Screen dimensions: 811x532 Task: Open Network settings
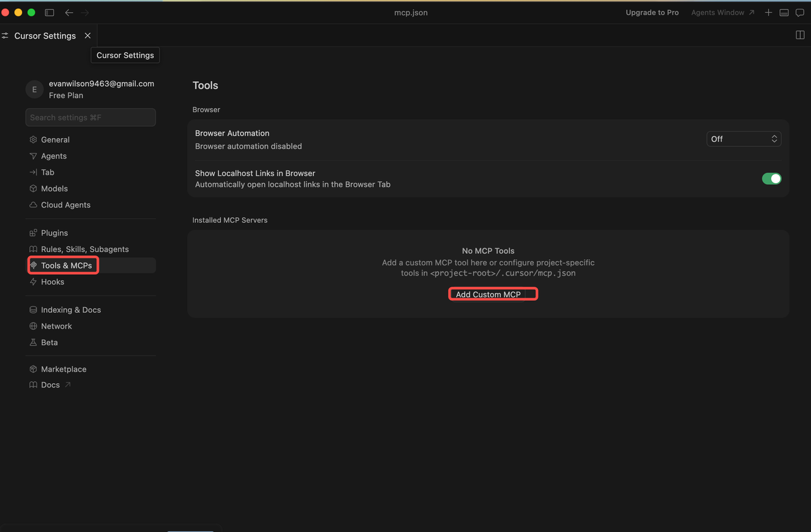tap(56, 326)
